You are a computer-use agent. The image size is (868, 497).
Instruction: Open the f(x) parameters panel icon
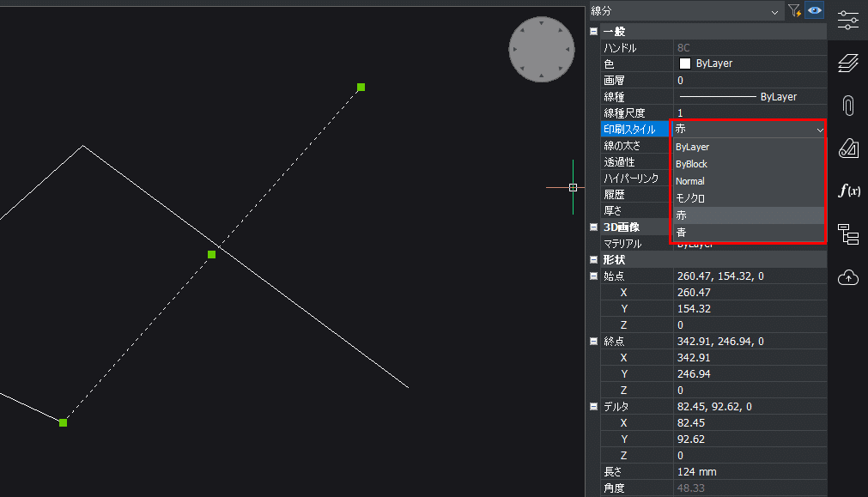tap(848, 191)
